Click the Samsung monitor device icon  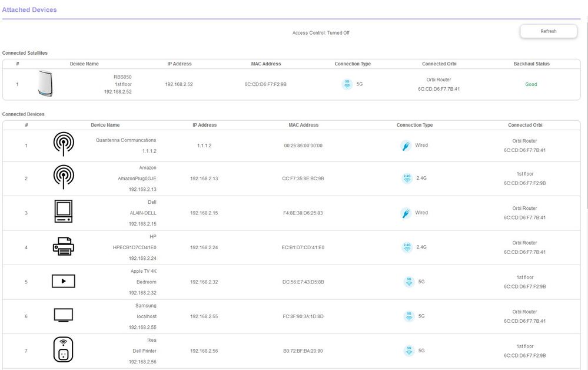64,315
